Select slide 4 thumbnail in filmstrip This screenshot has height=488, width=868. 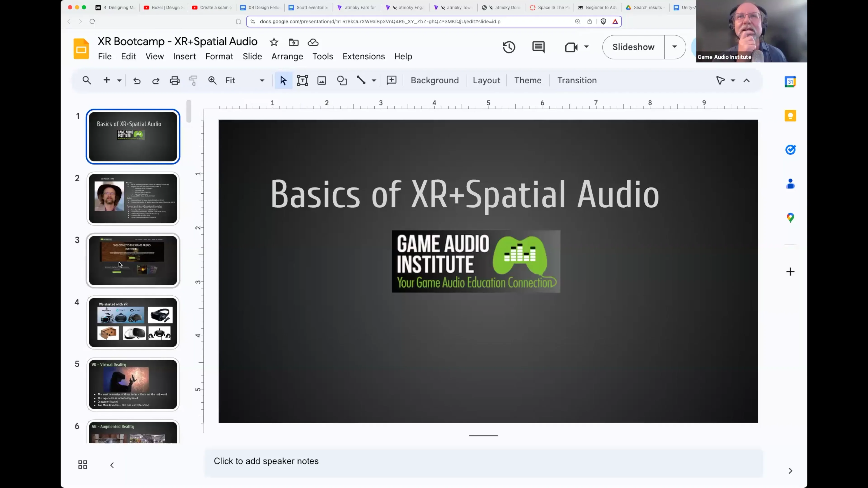tap(133, 322)
